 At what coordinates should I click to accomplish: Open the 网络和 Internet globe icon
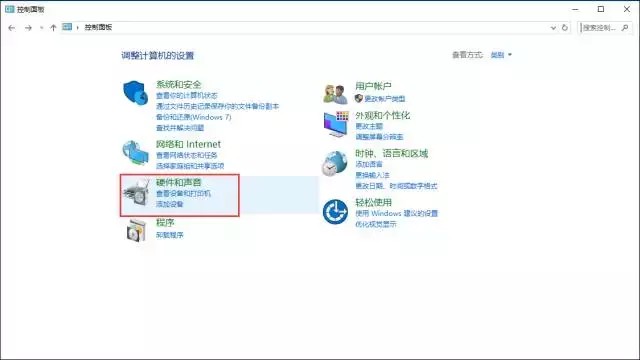136,153
